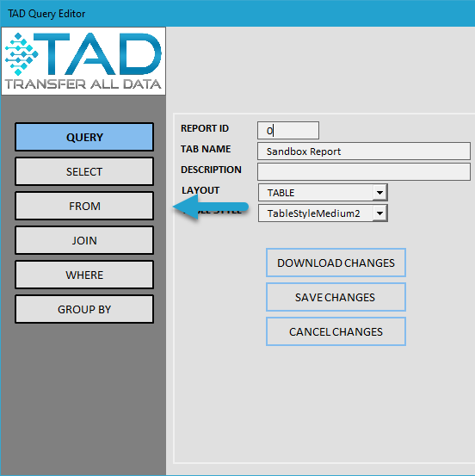This screenshot has height=476, width=475.
Task: Click the SAVE CHANGES button
Action: coord(336,297)
